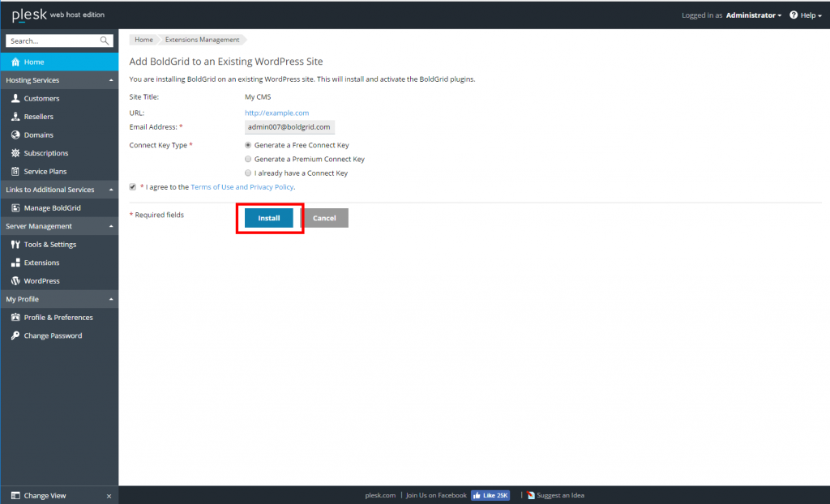Click the Resellers icon
Viewport: 830px width, 504px height.
tap(15, 117)
